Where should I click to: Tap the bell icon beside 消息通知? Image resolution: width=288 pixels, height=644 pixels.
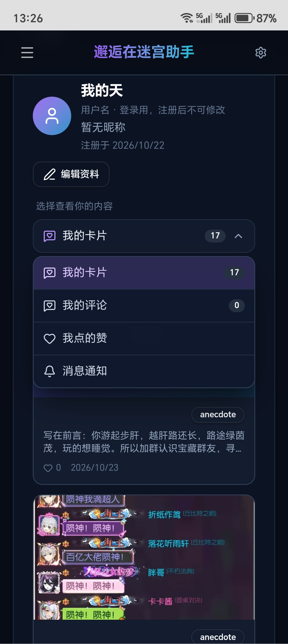click(50, 371)
